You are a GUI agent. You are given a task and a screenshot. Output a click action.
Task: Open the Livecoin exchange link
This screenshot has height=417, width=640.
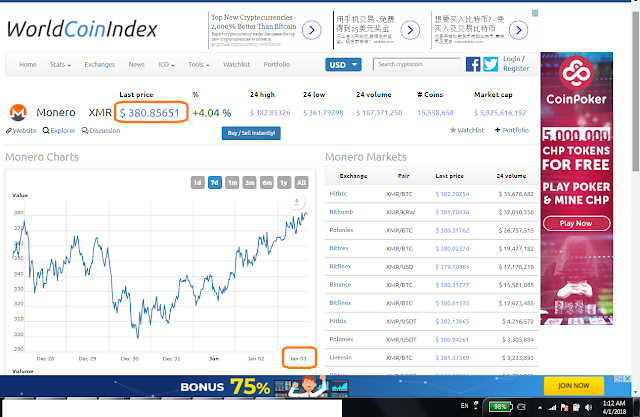[340, 357]
